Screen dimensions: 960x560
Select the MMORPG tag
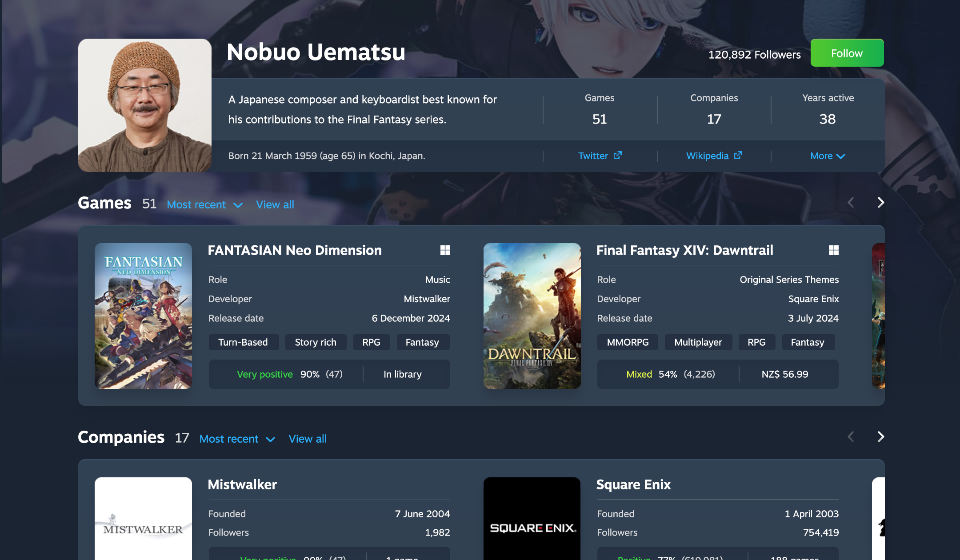coord(628,342)
